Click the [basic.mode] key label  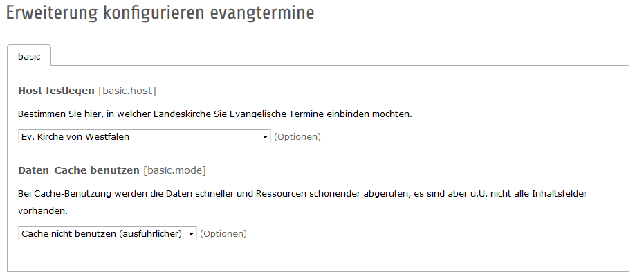coord(174,170)
